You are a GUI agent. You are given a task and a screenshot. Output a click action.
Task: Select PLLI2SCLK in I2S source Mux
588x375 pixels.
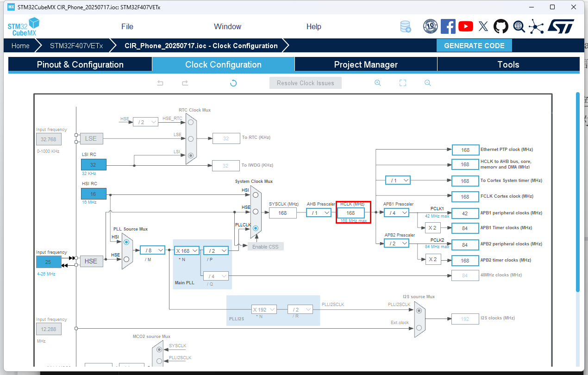tap(419, 310)
